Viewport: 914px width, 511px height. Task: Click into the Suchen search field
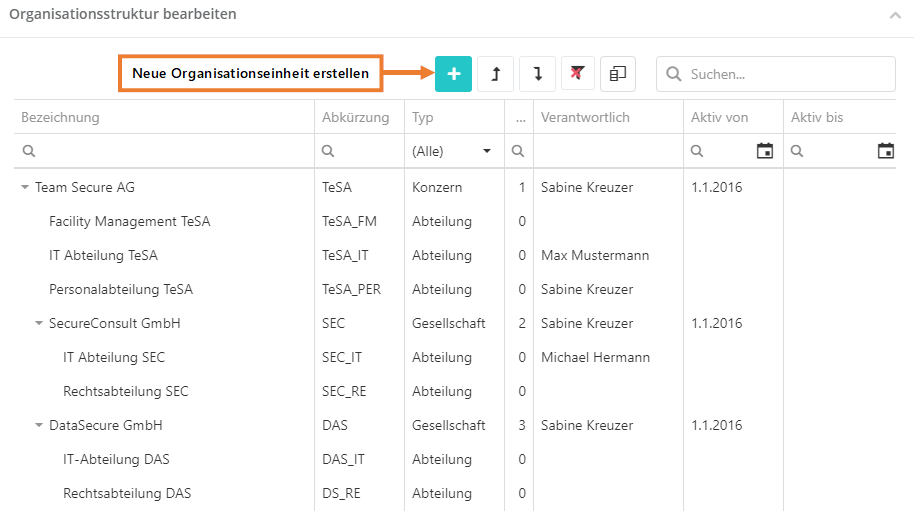click(785, 74)
